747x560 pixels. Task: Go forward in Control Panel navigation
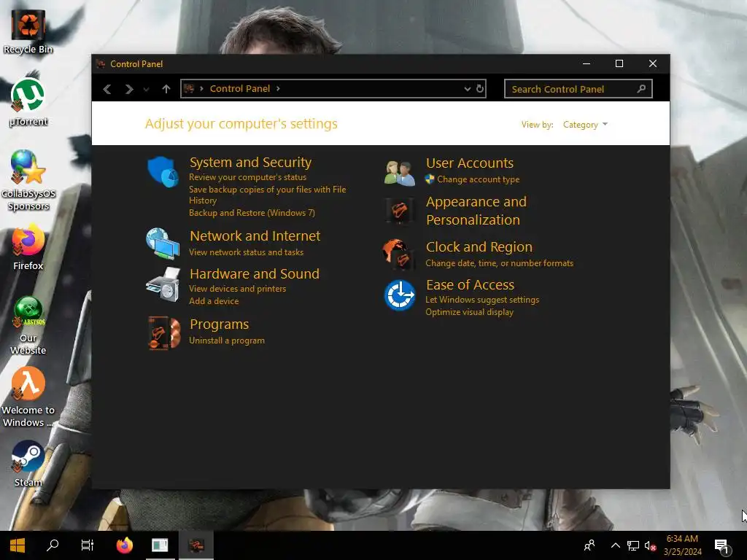click(x=128, y=89)
